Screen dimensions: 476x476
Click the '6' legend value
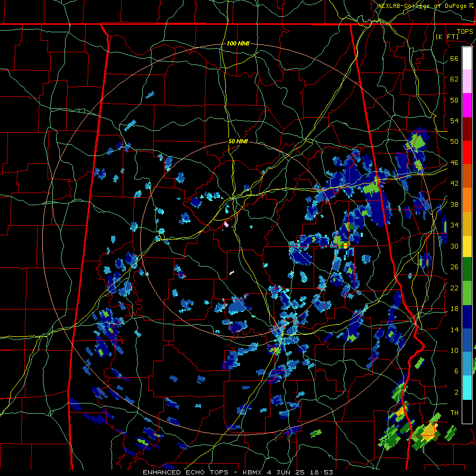pyautogui.click(x=456, y=371)
